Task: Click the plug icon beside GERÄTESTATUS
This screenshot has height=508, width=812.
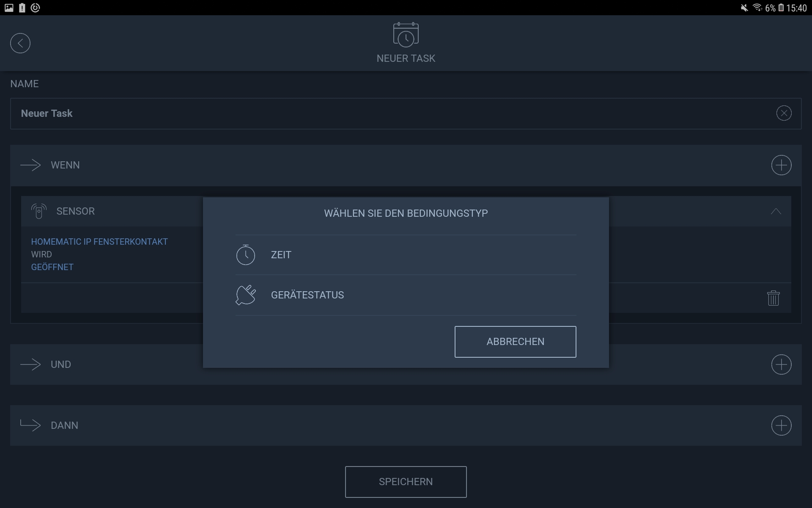Action: 245,295
